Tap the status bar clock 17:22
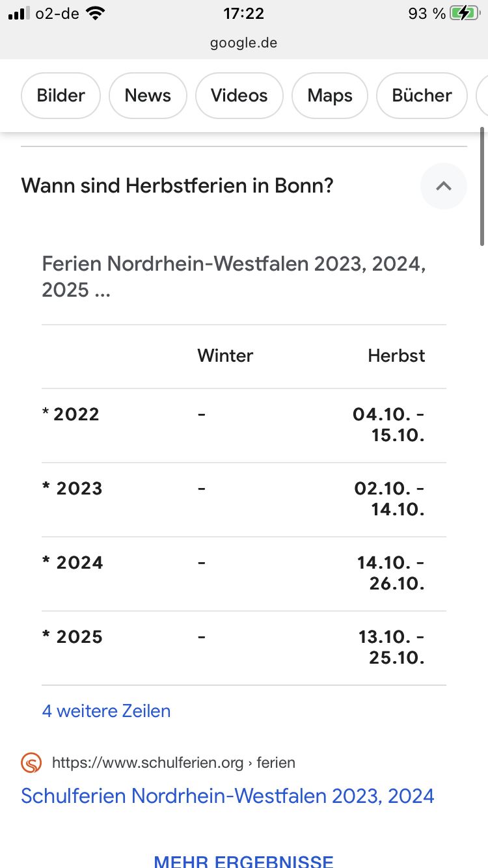Viewport: 488px width, 868px height. (243, 13)
